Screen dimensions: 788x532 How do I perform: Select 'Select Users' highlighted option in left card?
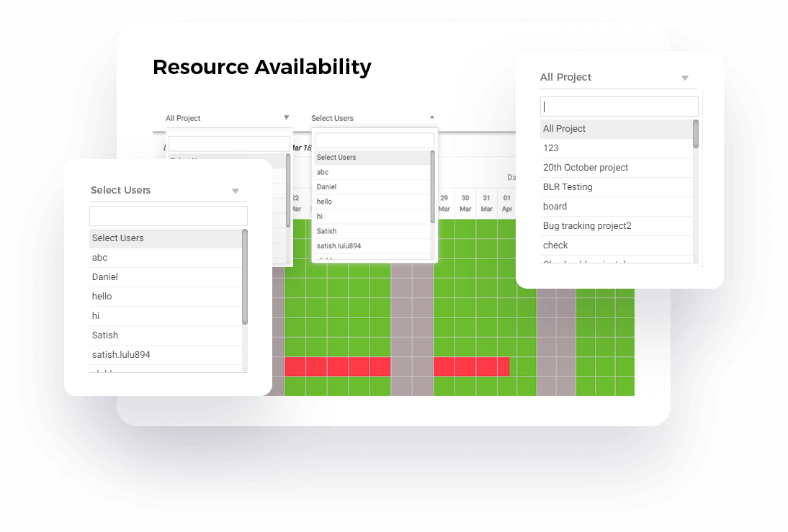pos(166,238)
